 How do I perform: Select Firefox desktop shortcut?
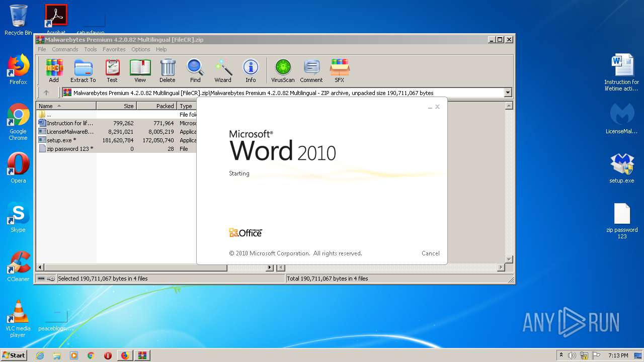(18, 69)
